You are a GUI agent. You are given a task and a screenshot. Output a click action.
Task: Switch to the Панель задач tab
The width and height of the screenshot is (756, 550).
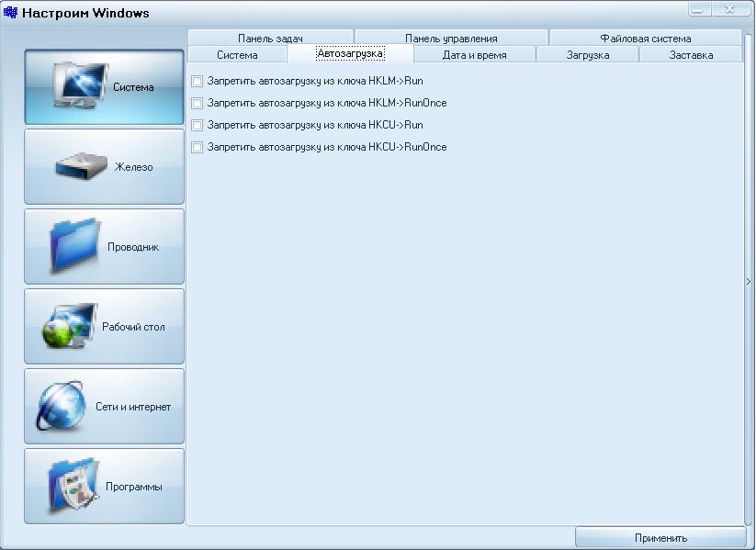pyautogui.click(x=270, y=38)
